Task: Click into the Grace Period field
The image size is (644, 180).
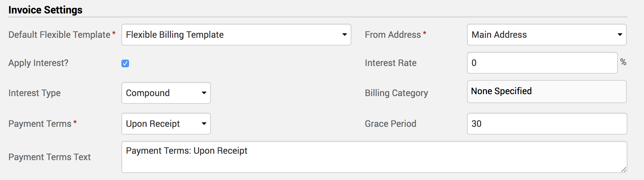Action: (547, 124)
